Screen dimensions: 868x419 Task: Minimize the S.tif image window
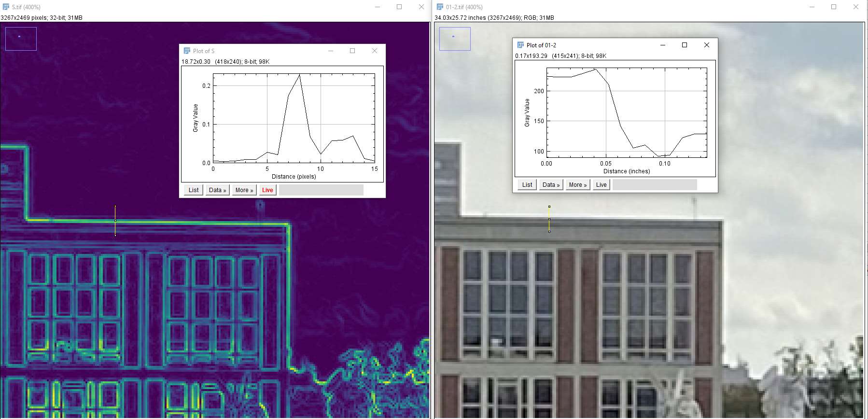pyautogui.click(x=378, y=7)
